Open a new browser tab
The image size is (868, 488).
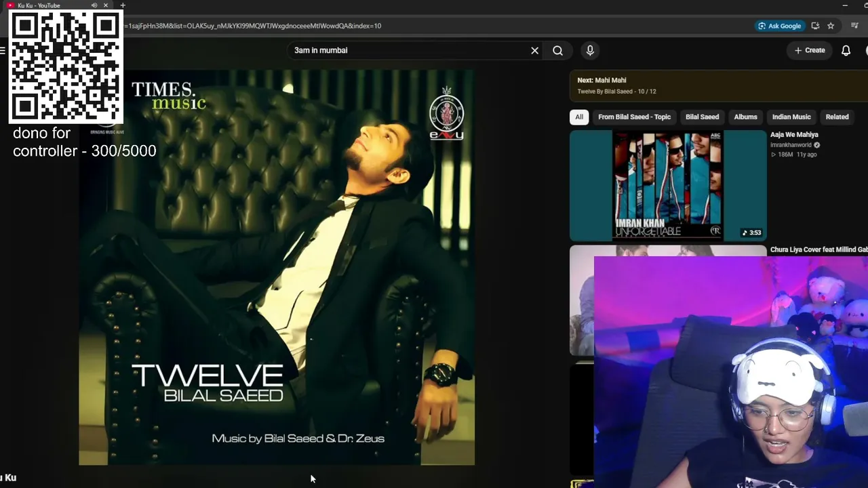(123, 5)
